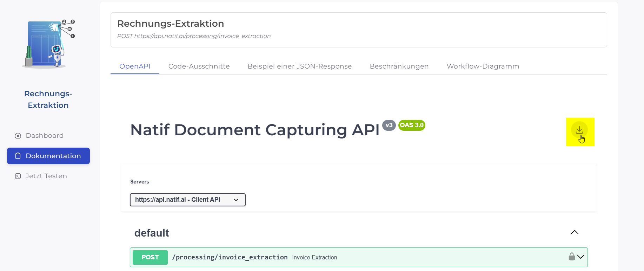Select Dokumentation in the sidebar
The image size is (644, 271).
click(48, 156)
